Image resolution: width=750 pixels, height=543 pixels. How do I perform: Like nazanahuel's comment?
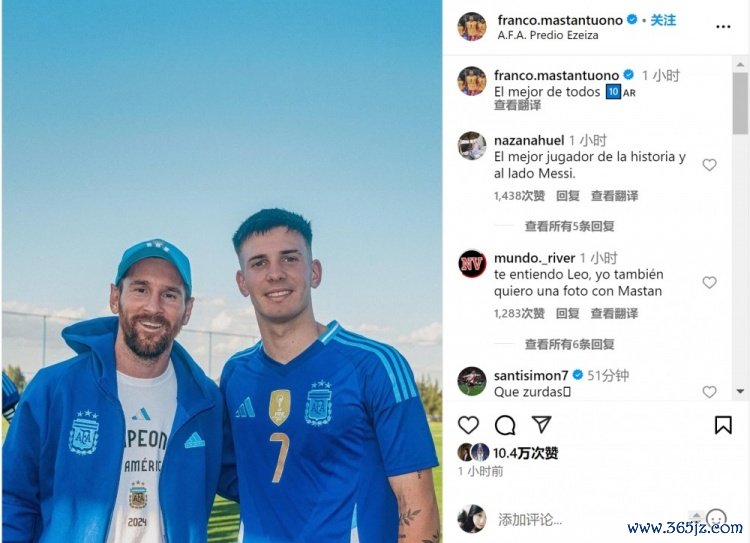tap(709, 165)
